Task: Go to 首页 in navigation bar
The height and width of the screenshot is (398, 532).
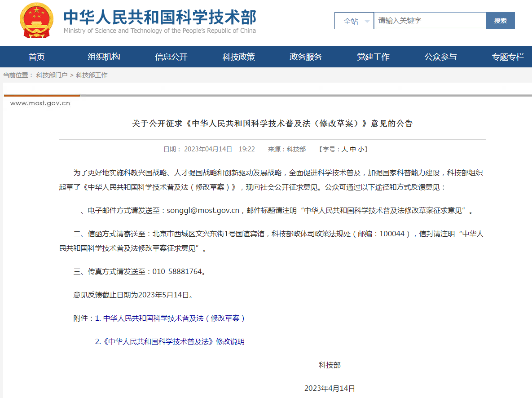Action: point(37,57)
